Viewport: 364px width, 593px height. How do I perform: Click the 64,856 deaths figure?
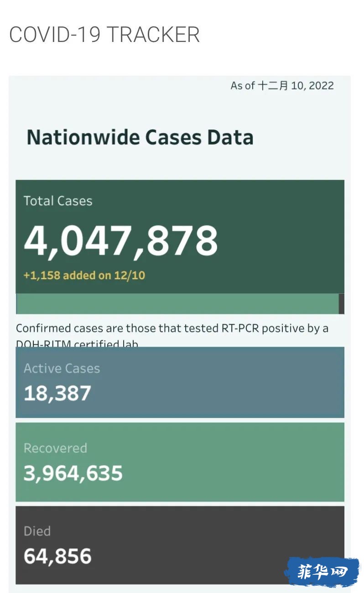tap(57, 556)
